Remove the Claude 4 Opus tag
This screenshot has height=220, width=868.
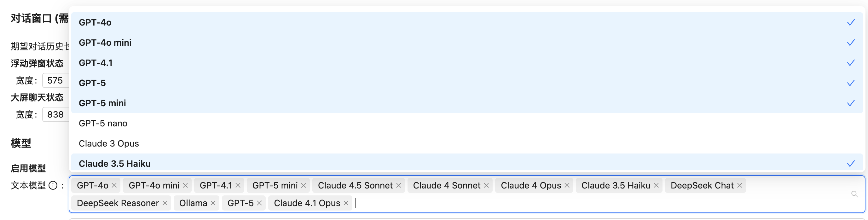(567, 185)
